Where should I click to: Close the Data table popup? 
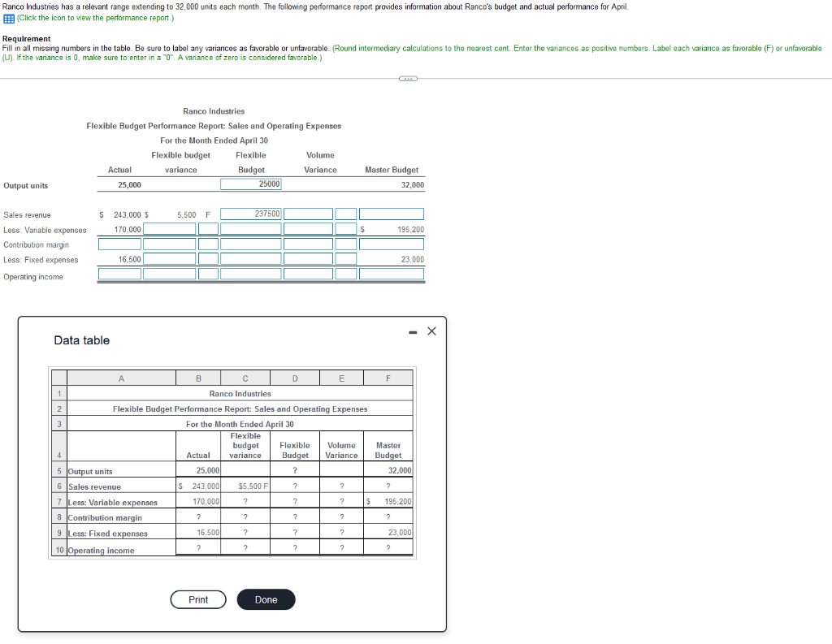coord(431,331)
